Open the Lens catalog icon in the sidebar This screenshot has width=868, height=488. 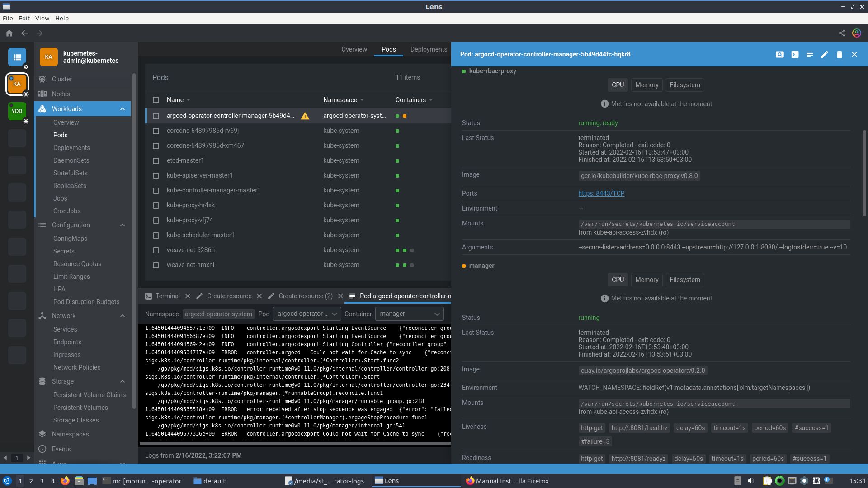coord(17,57)
